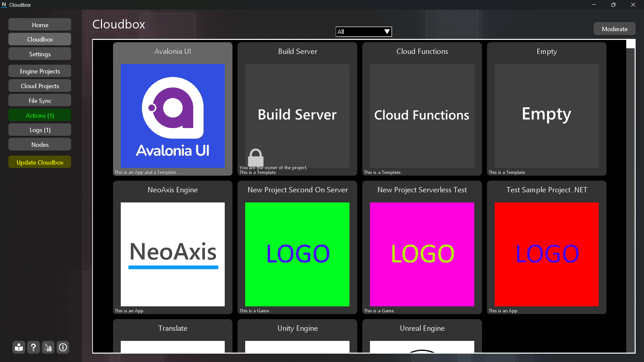Screen dimensions: 644x362
Task: Go to the Home page
Action: [40, 25]
